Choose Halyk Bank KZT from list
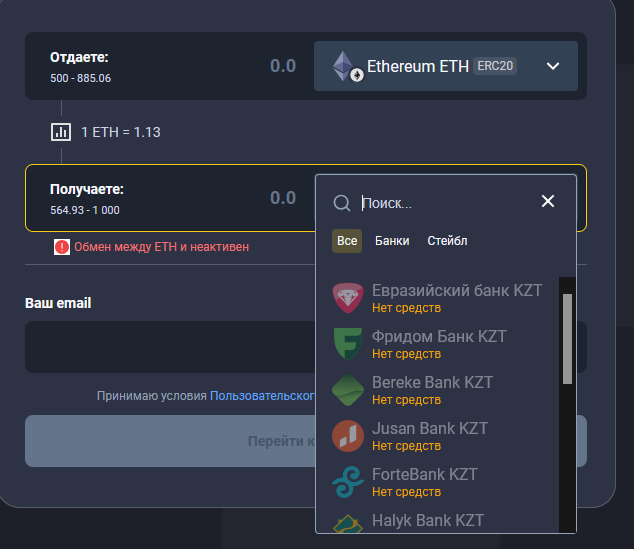This screenshot has width=634, height=549. pos(428,521)
